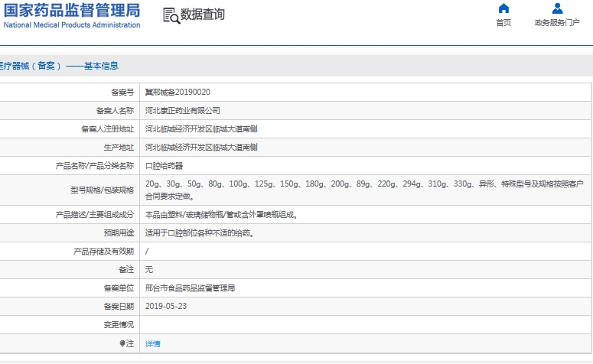Click the 产品名称/产品分类名称 label cell
593x364 pixels.
[x=70, y=165]
